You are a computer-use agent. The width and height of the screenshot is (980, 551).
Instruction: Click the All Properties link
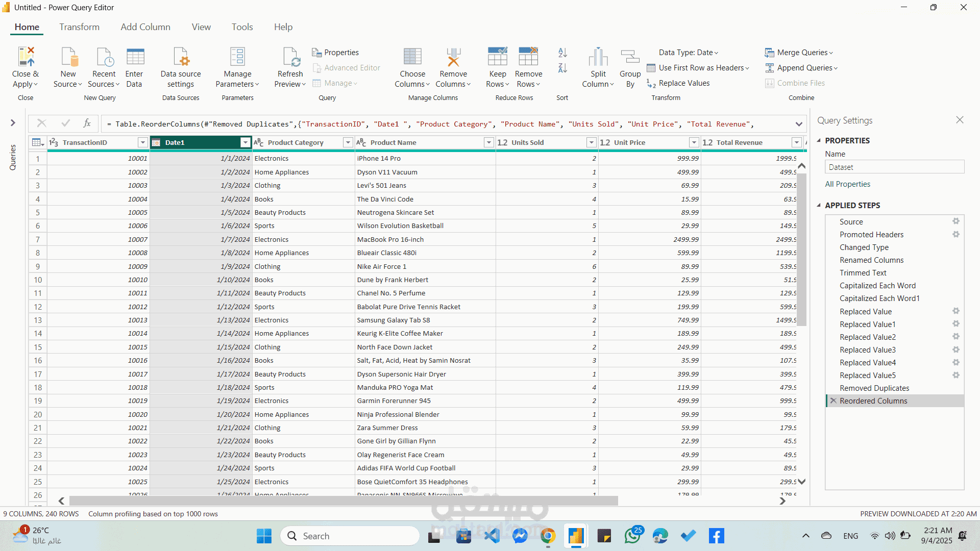coord(847,184)
